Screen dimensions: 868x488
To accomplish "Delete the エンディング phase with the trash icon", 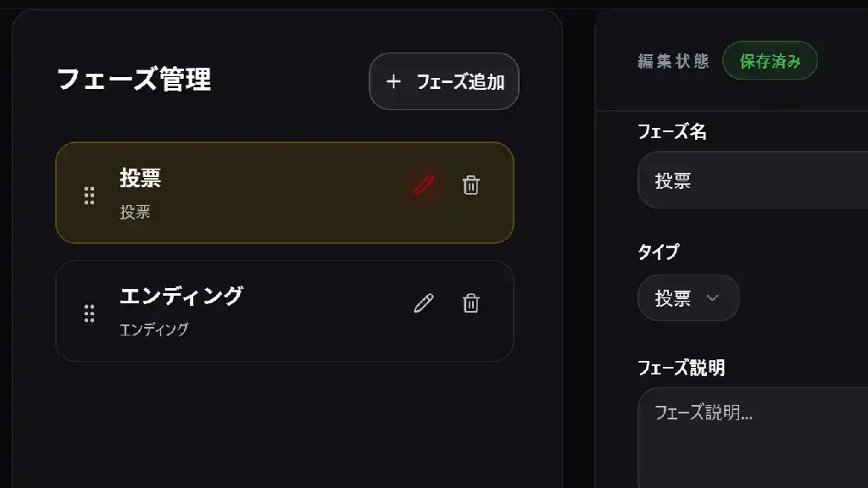I will pos(470,302).
